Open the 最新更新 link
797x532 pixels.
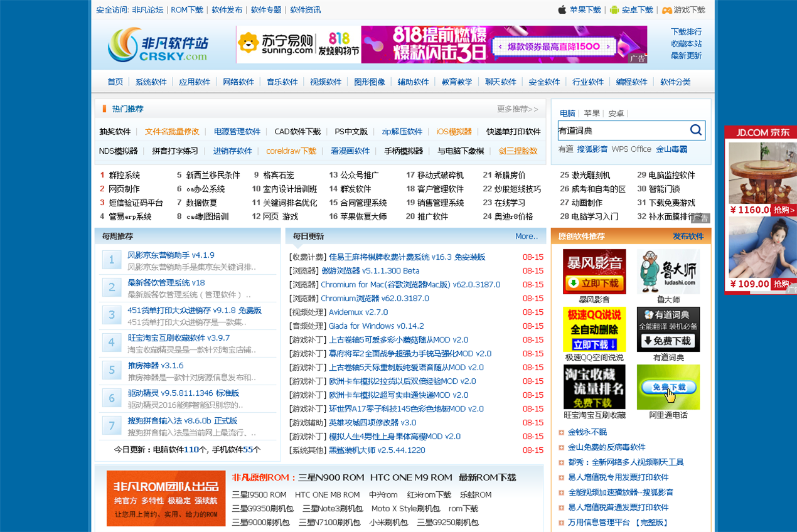687,55
